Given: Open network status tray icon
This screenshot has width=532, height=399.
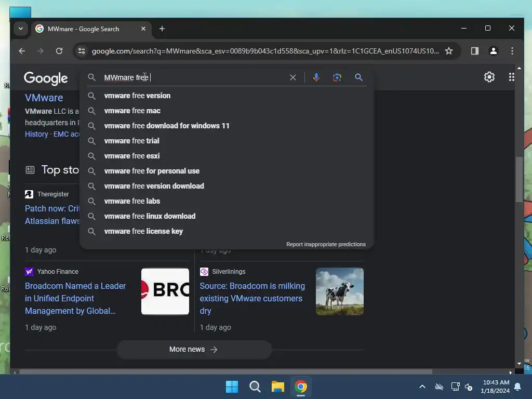Looking at the screenshot, I should pos(455,387).
